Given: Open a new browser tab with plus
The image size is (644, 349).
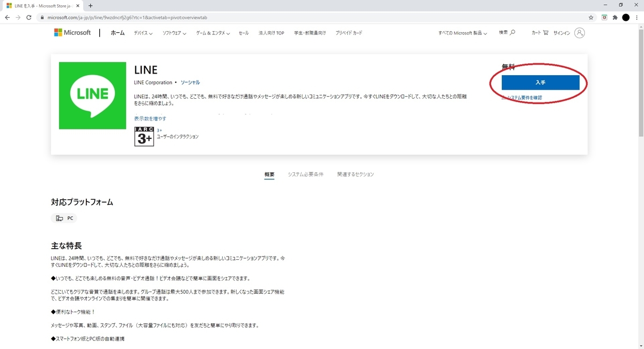Looking at the screenshot, I should click(x=90, y=5).
